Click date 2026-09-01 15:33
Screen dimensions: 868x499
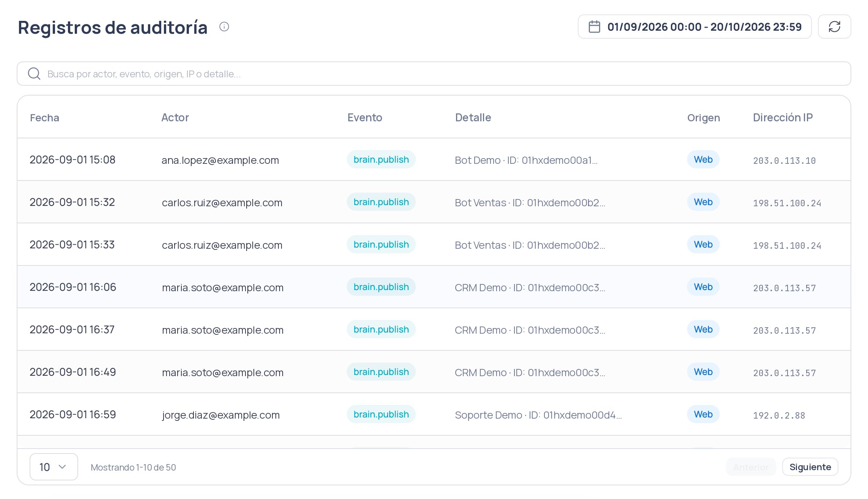72,245
